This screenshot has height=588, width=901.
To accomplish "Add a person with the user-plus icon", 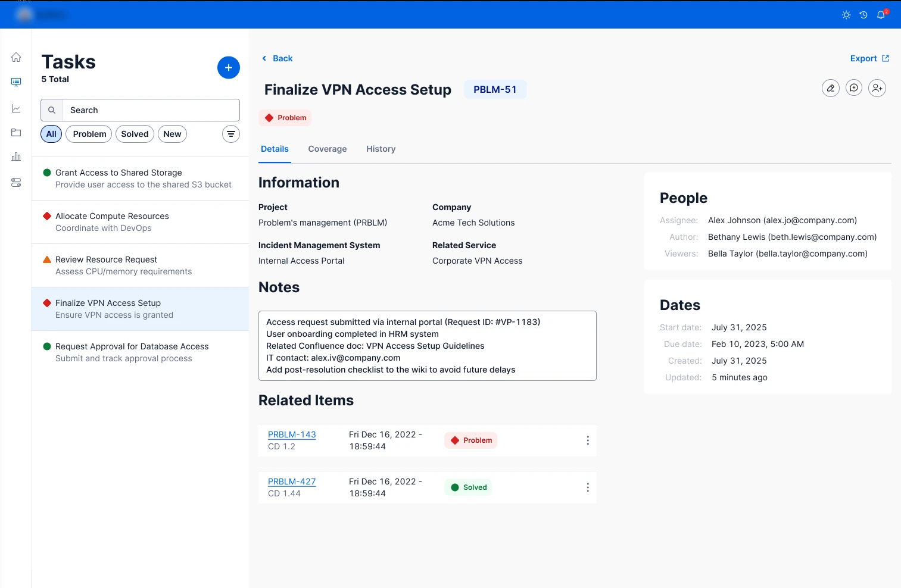I will click(877, 88).
